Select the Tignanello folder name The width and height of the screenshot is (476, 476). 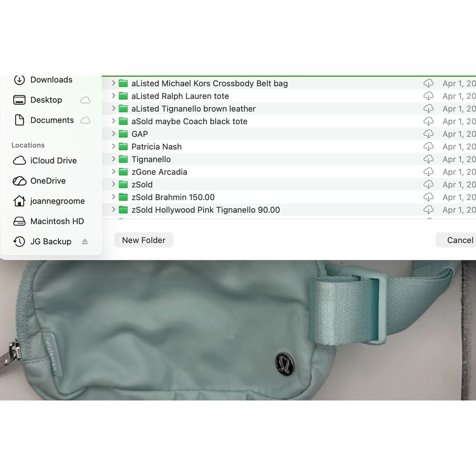tap(151, 159)
